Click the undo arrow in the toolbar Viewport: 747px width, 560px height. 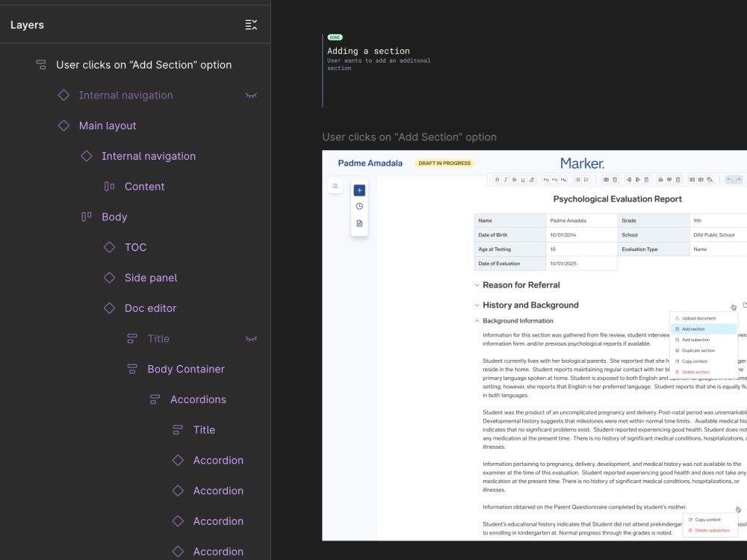pos(729,179)
